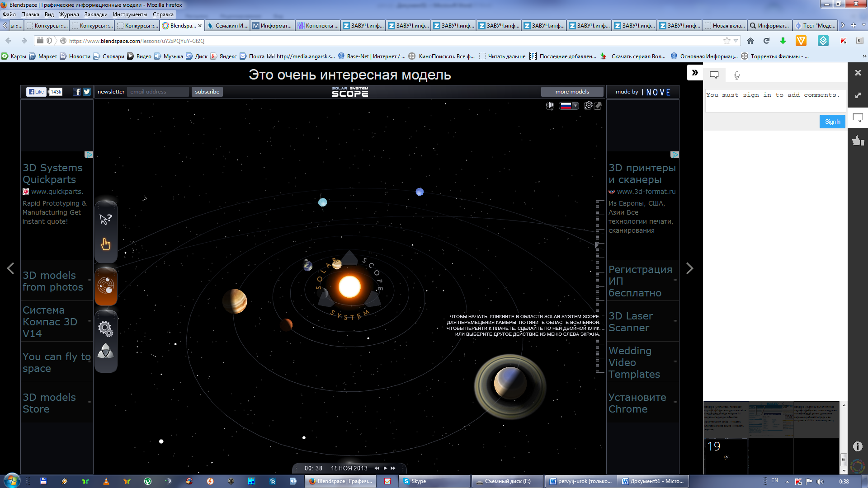
Task: Select the help cursor tool in left panel
Action: pyautogui.click(x=106, y=220)
